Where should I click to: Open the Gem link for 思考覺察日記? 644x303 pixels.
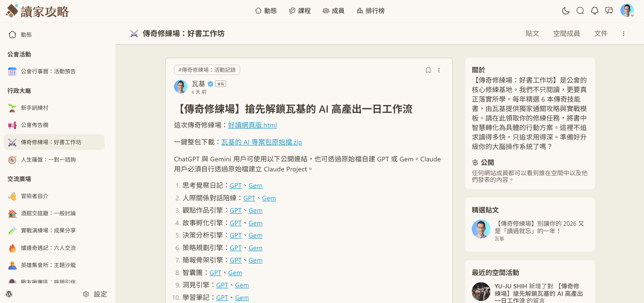point(255,185)
